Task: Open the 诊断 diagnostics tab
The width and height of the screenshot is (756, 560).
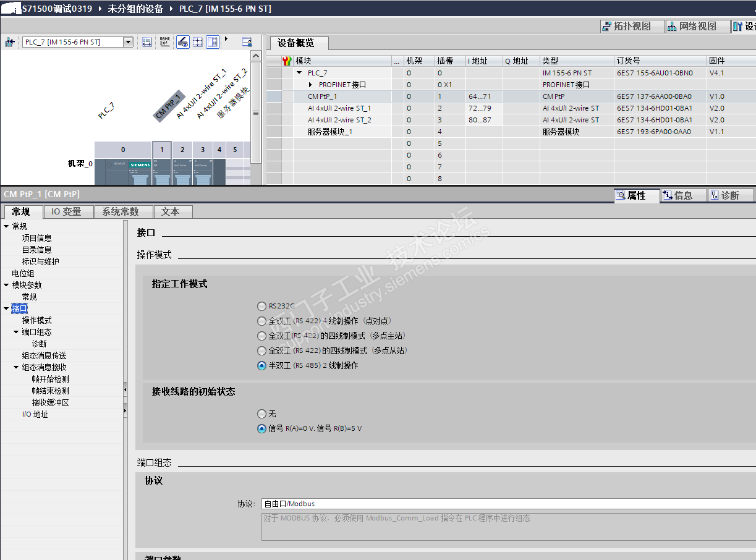Action: tap(730, 195)
